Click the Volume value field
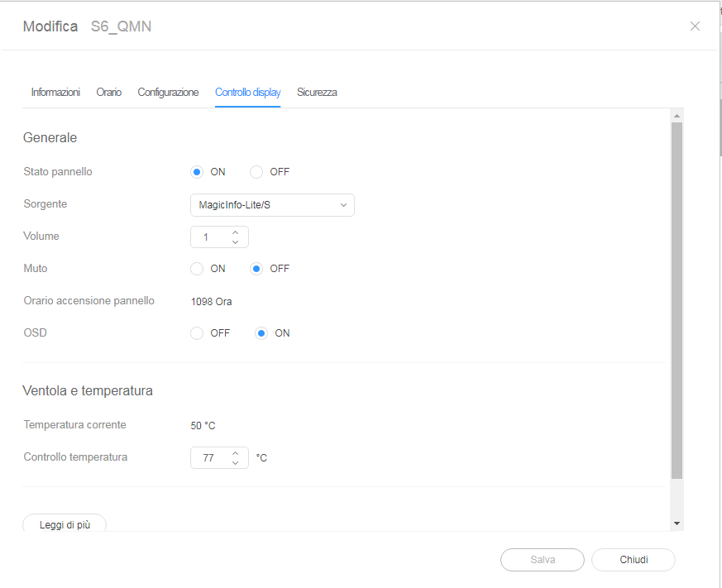Image resolution: width=722 pixels, height=588 pixels. (209, 237)
